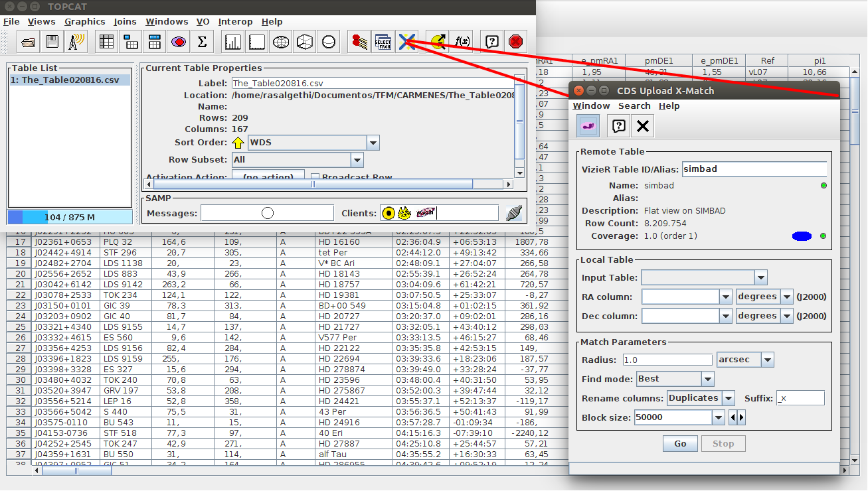Toggle the Broadcast Row checkbox
Screen dimensions: 868x491
coord(315,177)
